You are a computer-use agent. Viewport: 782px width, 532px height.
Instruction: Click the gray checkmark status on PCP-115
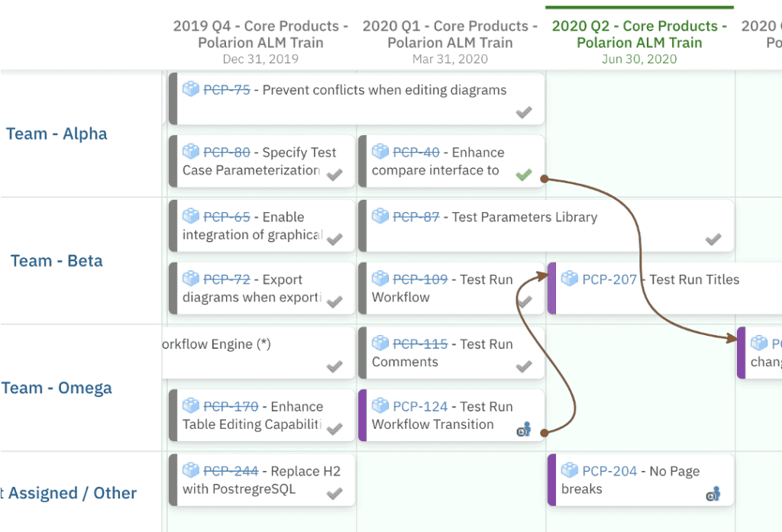[524, 366]
